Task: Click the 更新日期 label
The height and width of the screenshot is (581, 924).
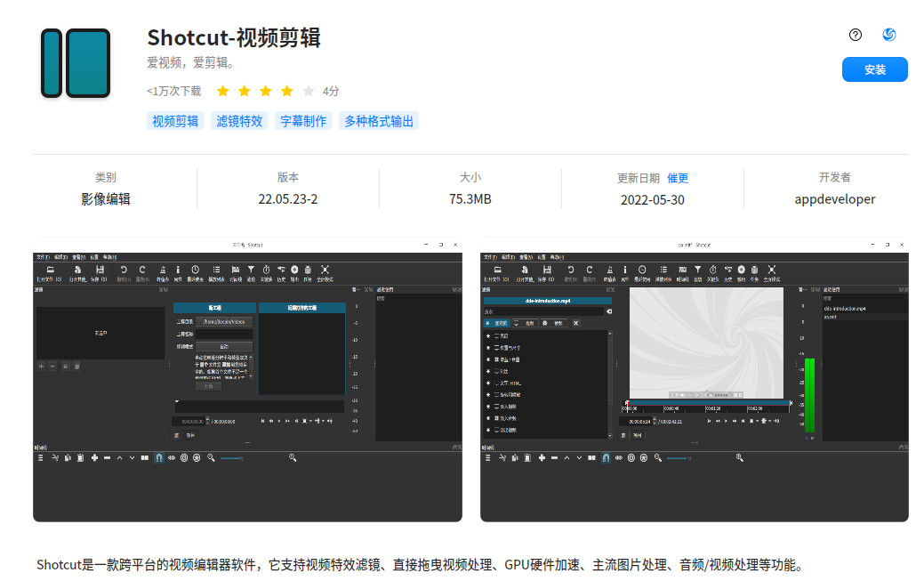Action: point(639,178)
